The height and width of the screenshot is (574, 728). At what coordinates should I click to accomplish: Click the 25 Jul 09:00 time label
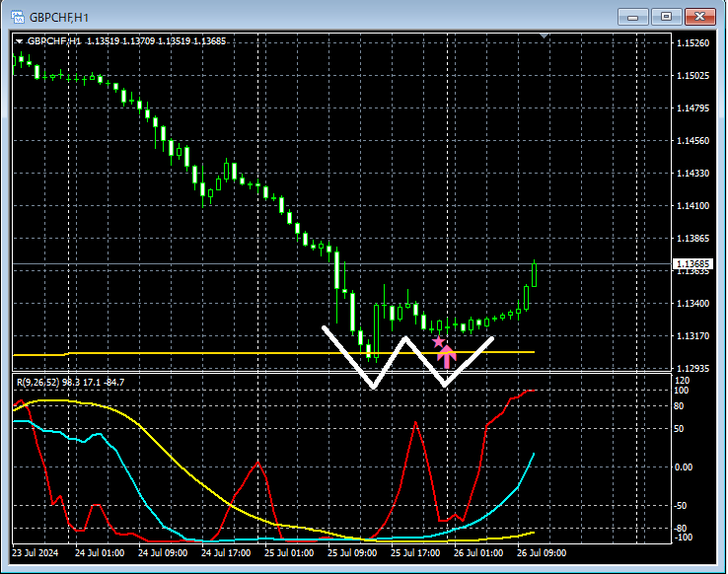pos(353,553)
